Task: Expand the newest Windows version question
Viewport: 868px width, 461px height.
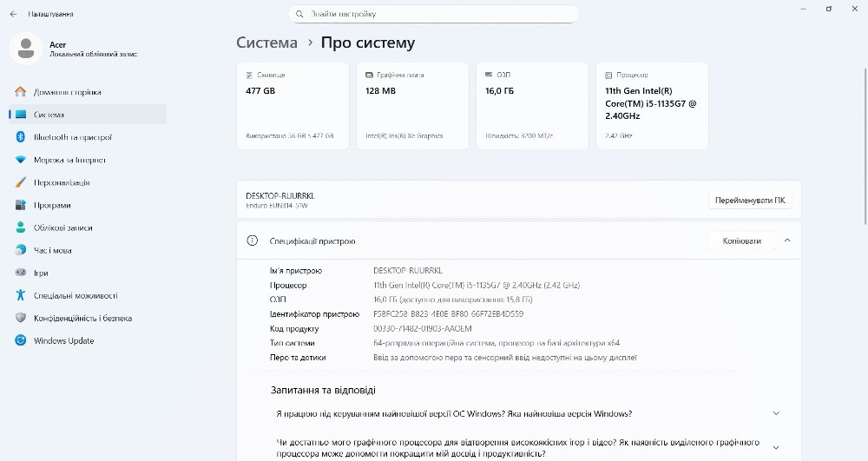Action: point(776,413)
